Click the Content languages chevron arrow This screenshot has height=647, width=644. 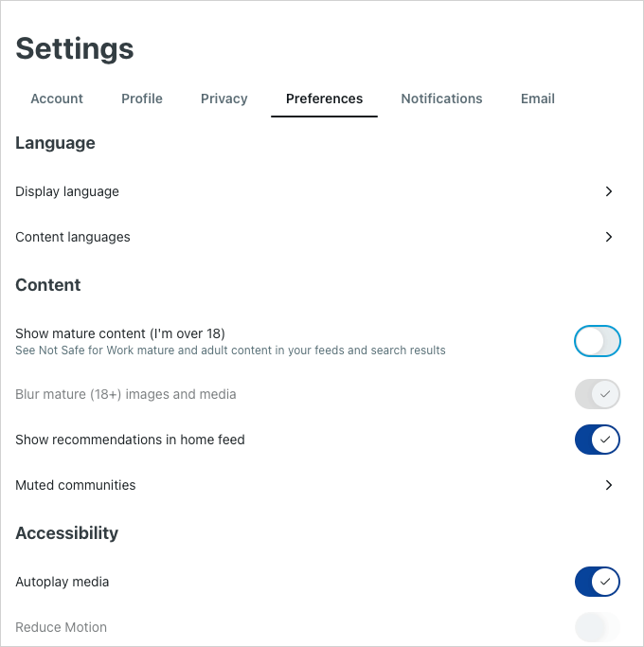click(609, 237)
